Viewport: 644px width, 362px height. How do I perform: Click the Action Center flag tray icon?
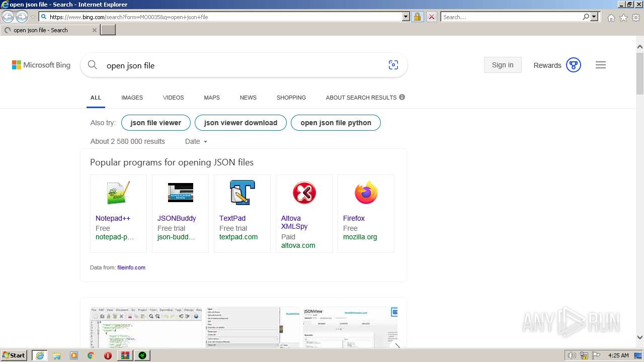[596, 355]
